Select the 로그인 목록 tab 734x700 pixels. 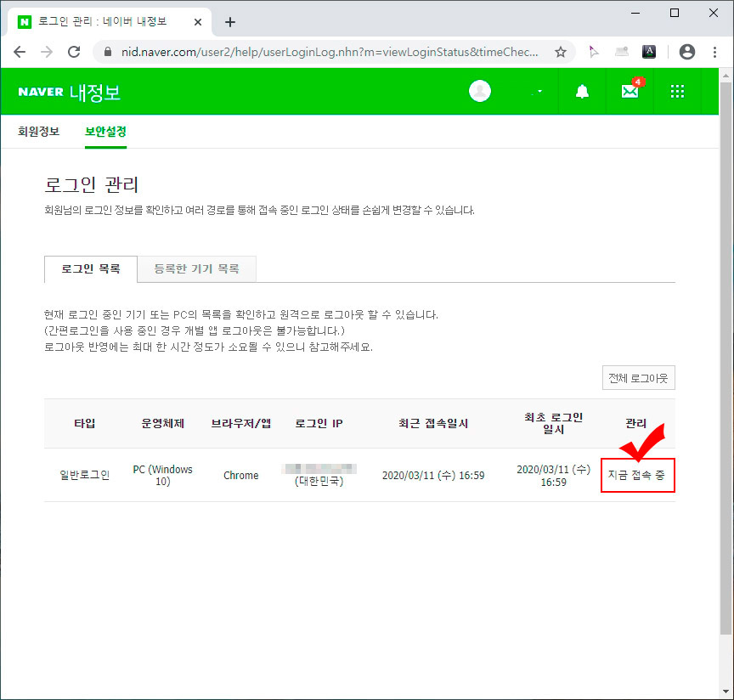point(90,268)
